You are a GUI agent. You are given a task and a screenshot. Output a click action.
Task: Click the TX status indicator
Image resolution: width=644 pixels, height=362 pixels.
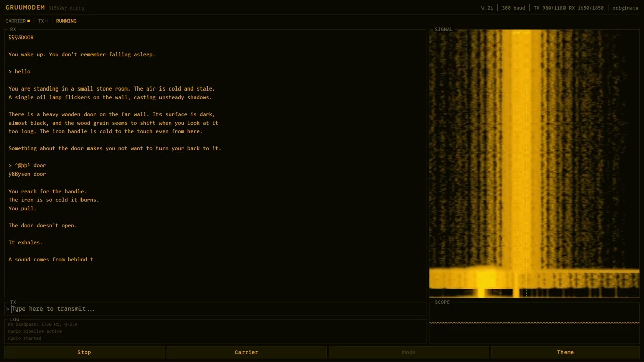point(43,21)
